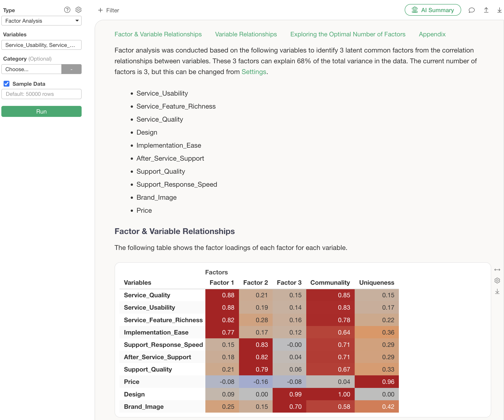Open the Variables selection field

[41, 45]
